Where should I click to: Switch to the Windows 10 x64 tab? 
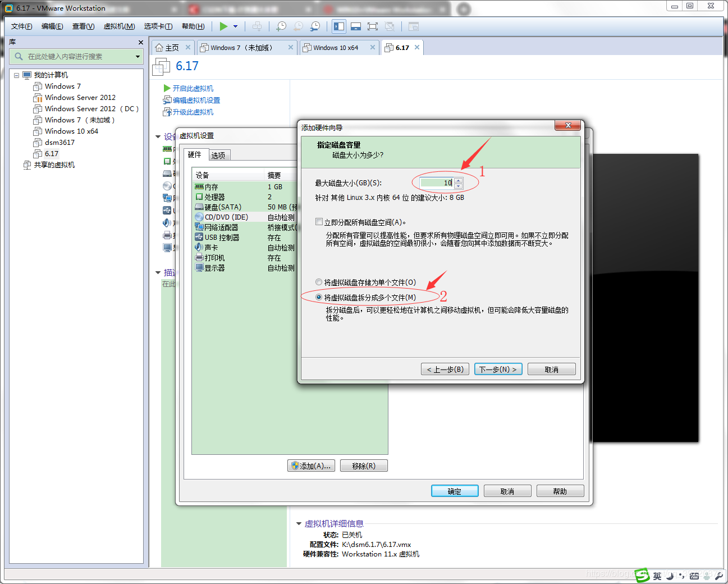click(x=336, y=48)
